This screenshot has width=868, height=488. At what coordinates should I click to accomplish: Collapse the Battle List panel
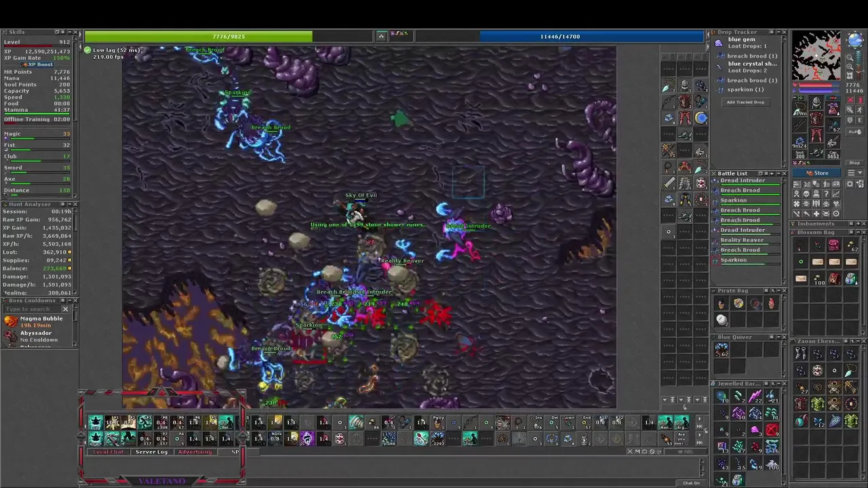point(778,174)
